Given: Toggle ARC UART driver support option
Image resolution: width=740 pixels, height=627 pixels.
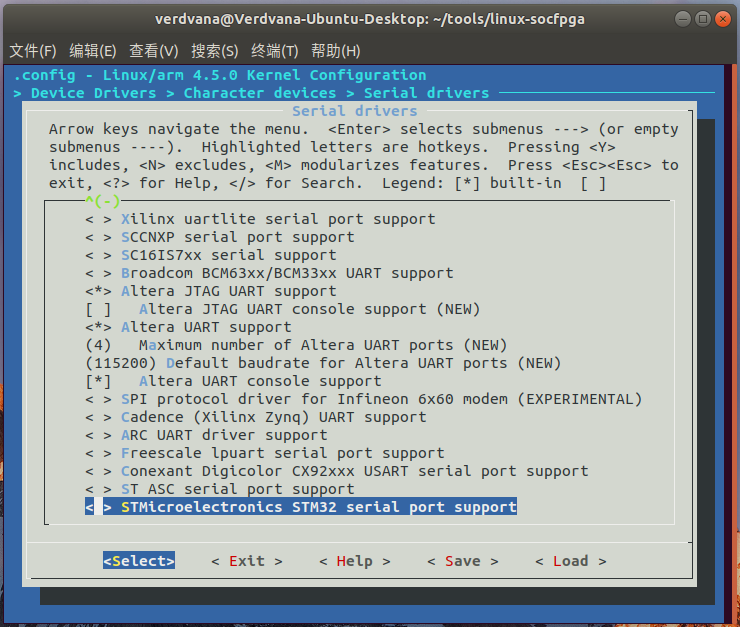Looking at the screenshot, I should point(206,435).
